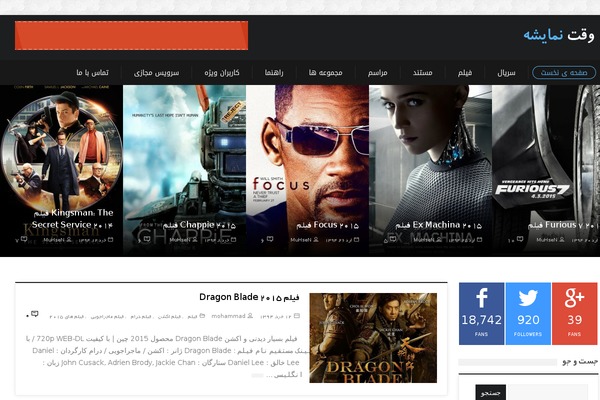Click the mohammad author link
The height and width of the screenshot is (400, 600).
coord(228,316)
